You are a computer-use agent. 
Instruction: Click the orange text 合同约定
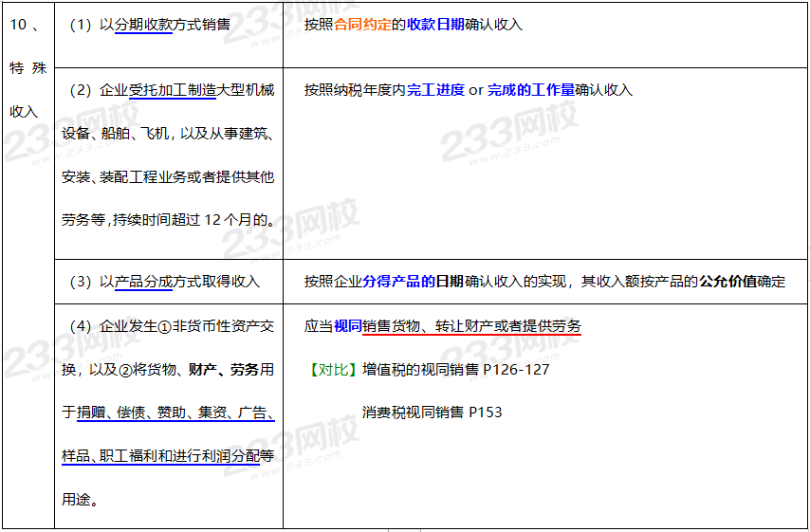click(x=362, y=25)
